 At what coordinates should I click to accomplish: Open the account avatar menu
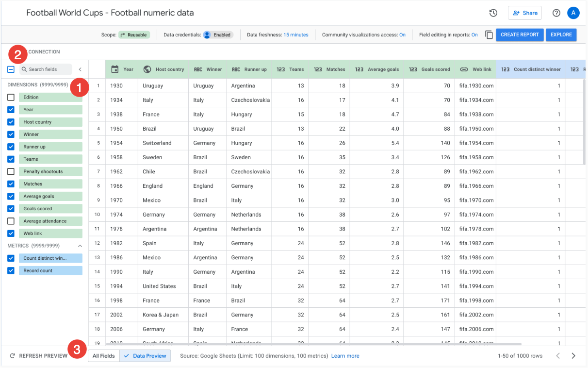pyautogui.click(x=573, y=13)
